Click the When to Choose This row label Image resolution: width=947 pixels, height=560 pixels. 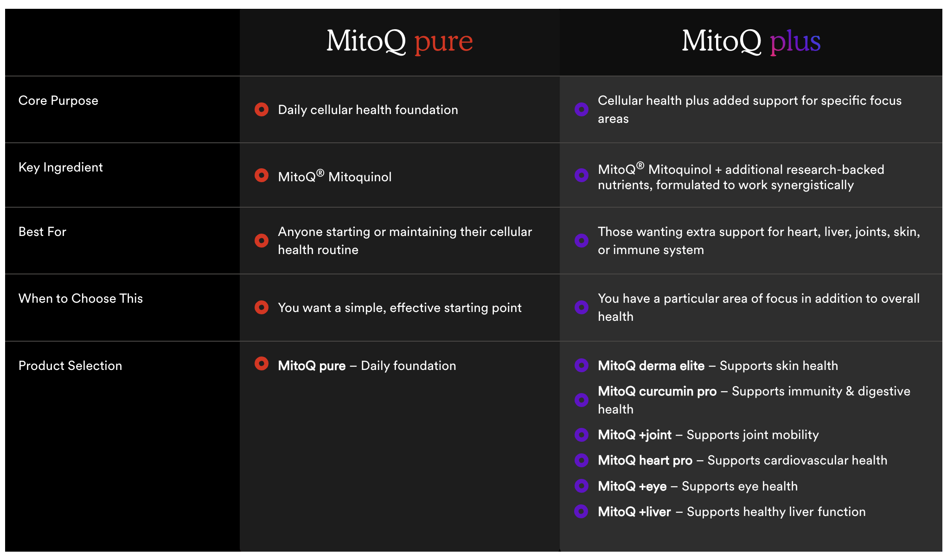pyautogui.click(x=81, y=299)
